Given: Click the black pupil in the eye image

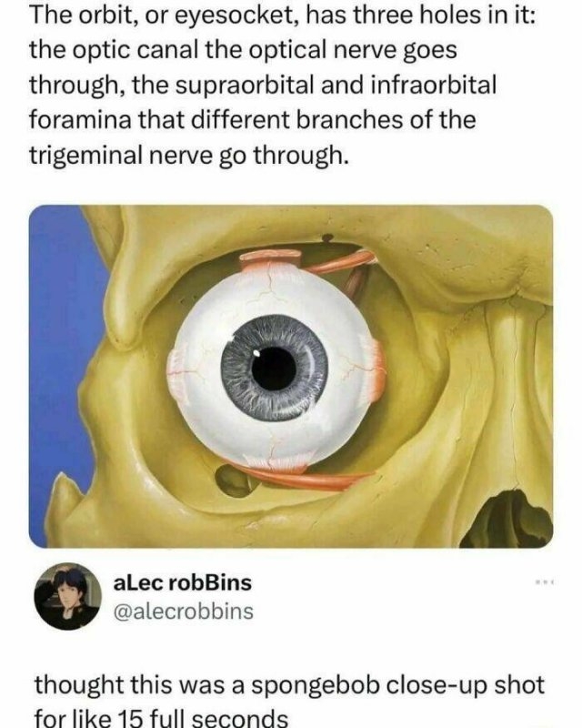Looking at the screenshot, I should (x=275, y=369).
